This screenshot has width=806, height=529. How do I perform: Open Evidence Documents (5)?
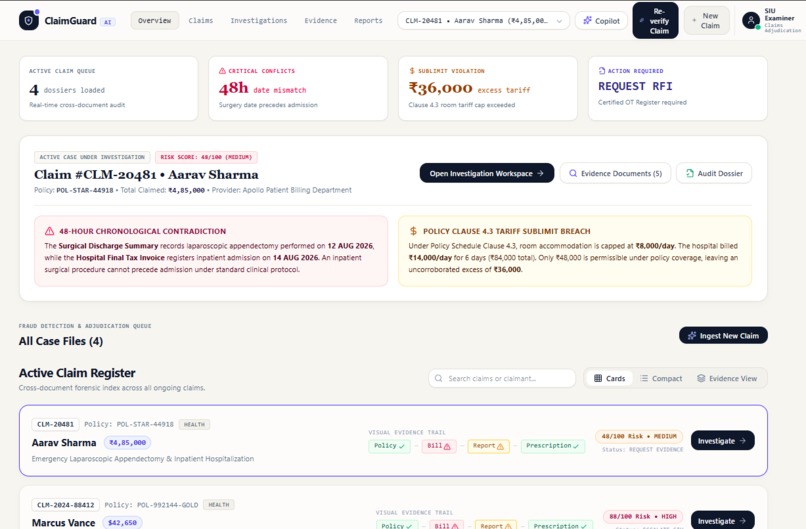tap(615, 173)
